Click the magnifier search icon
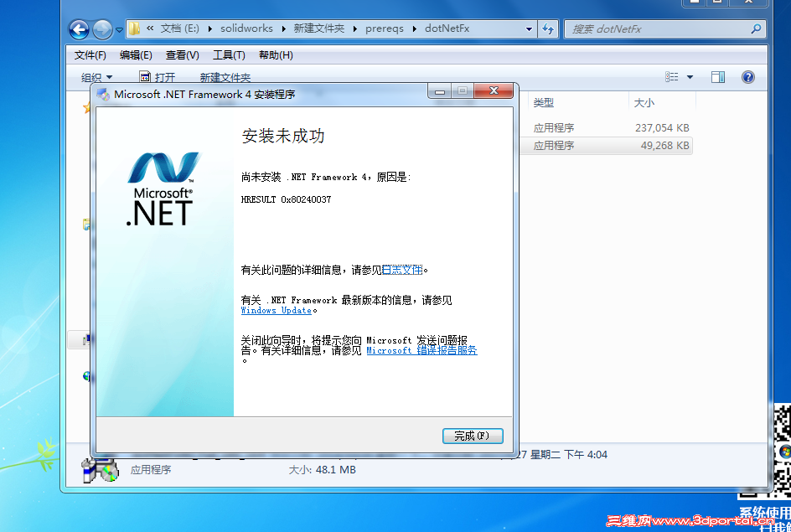The width and height of the screenshot is (791, 532). [756, 28]
